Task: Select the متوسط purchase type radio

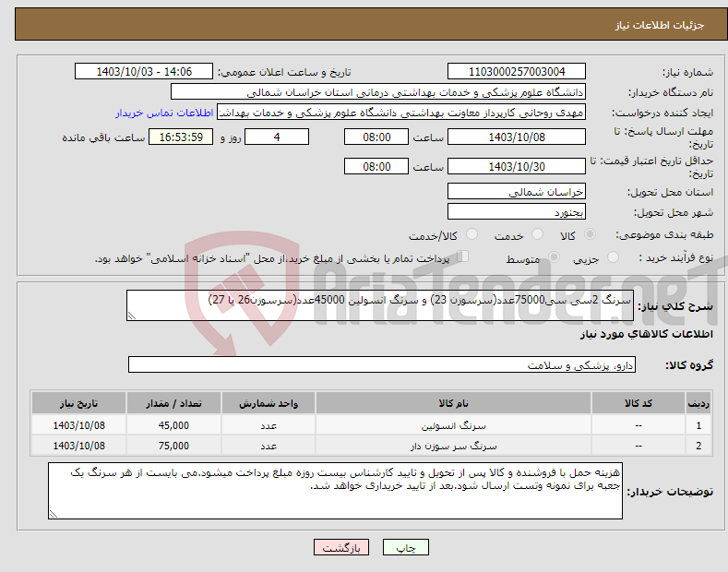Action: coord(554,257)
